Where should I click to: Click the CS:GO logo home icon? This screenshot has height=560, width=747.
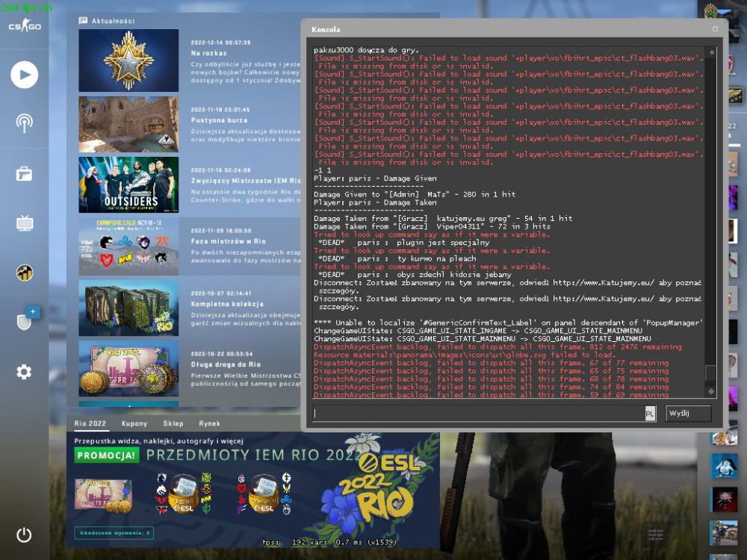point(25,25)
